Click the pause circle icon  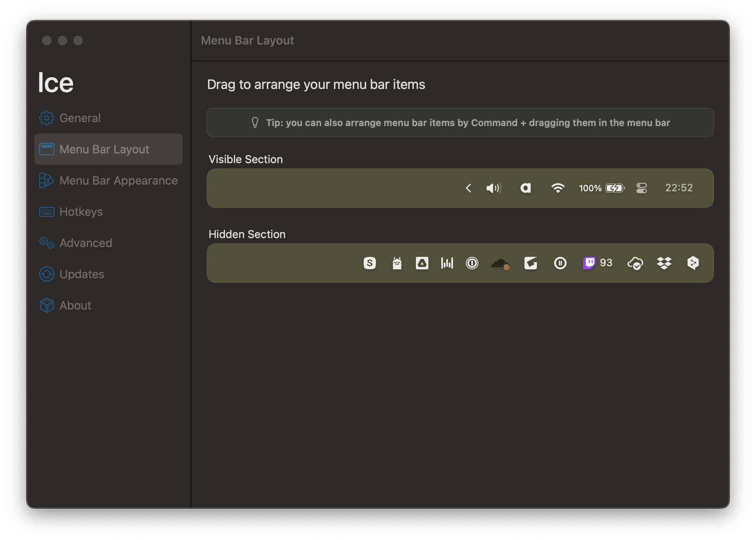[x=560, y=263]
